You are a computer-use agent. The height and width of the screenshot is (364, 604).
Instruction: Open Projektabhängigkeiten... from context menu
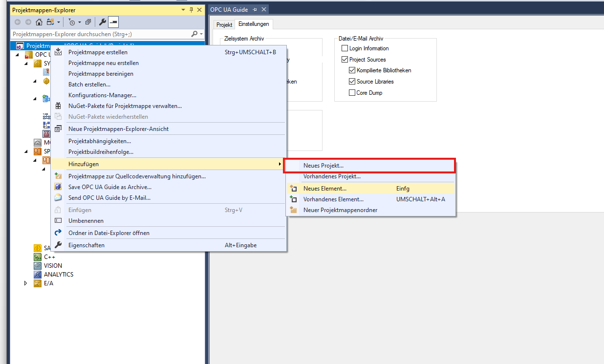(x=168, y=141)
